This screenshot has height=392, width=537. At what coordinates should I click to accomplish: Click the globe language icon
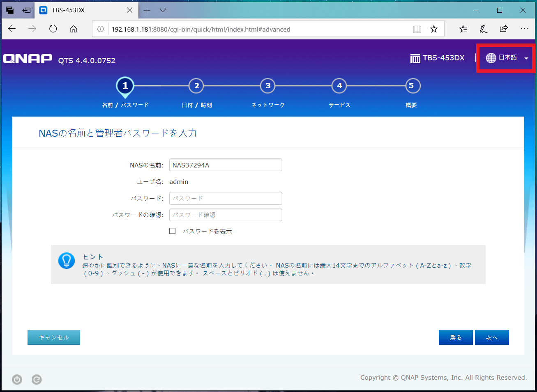coord(491,58)
